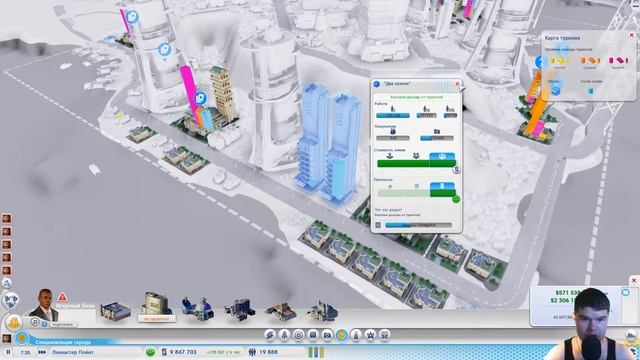The height and width of the screenshot is (360, 640).
Task: Set fastest speed with triple-arrow button
Action: point(42,352)
